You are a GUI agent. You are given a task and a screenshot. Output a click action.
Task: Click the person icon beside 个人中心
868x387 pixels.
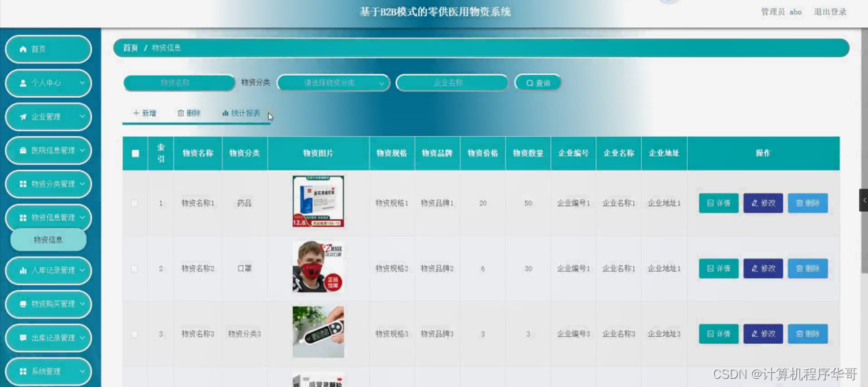click(x=23, y=83)
